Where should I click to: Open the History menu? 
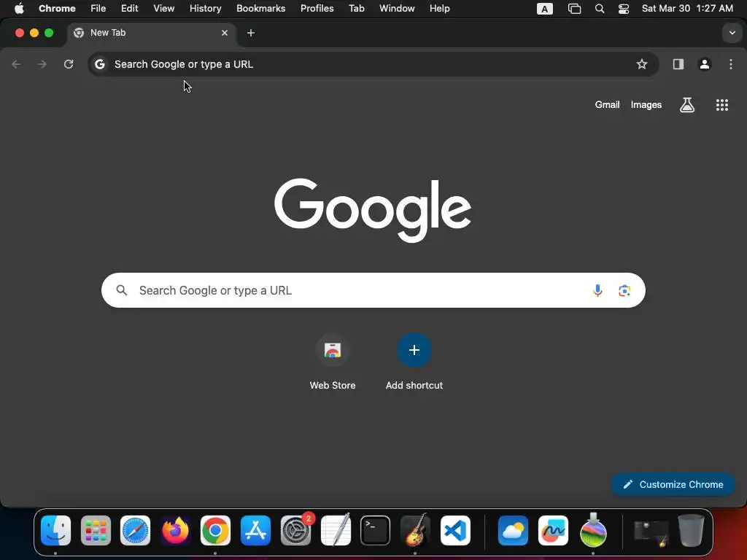[x=205, y=9]
